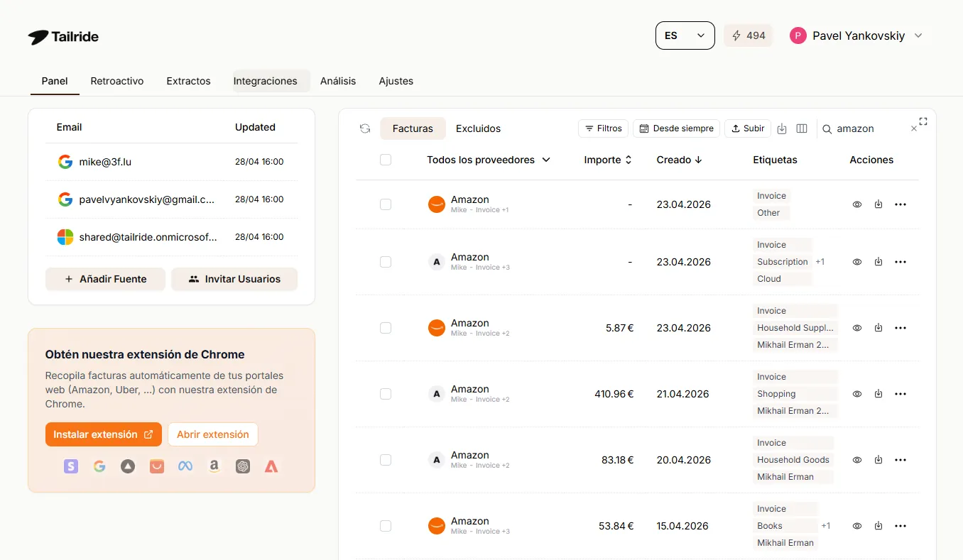The height and width of the screenshot is (560, 963).
Task: Switch to the Extractos tab
Action: 188,81
